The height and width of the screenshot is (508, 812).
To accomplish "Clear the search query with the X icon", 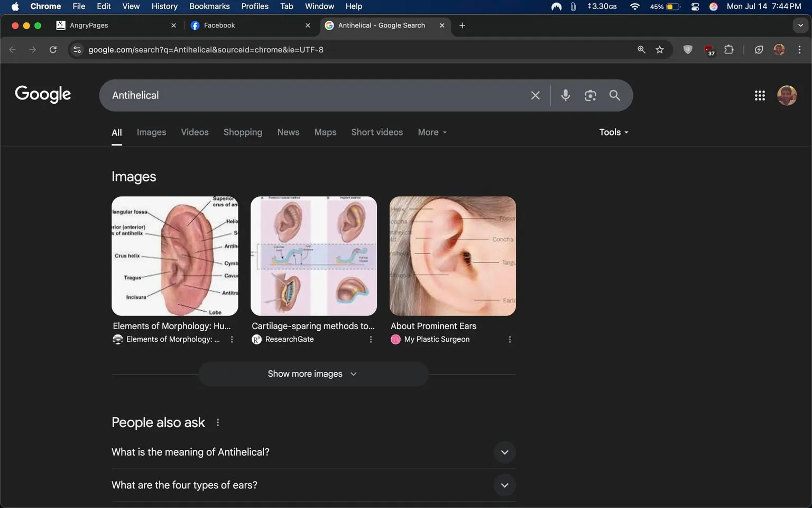I will (x=535, y=95).
